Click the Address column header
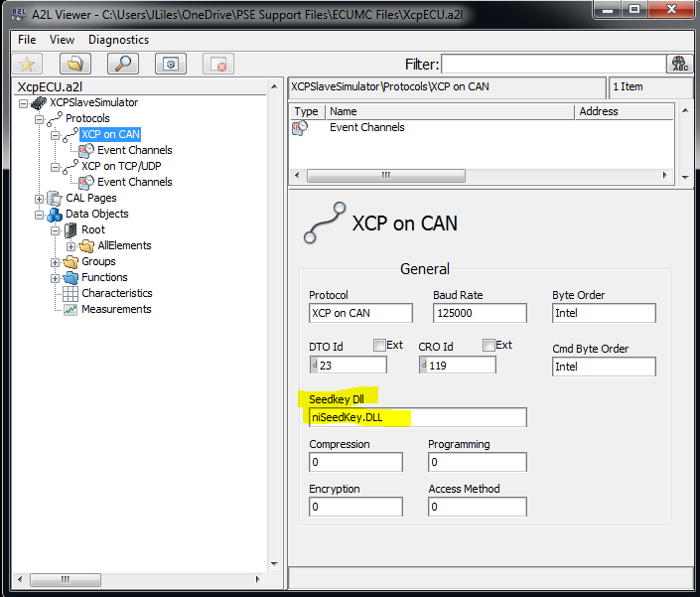 pyautogui.click(x=624, y=111)
